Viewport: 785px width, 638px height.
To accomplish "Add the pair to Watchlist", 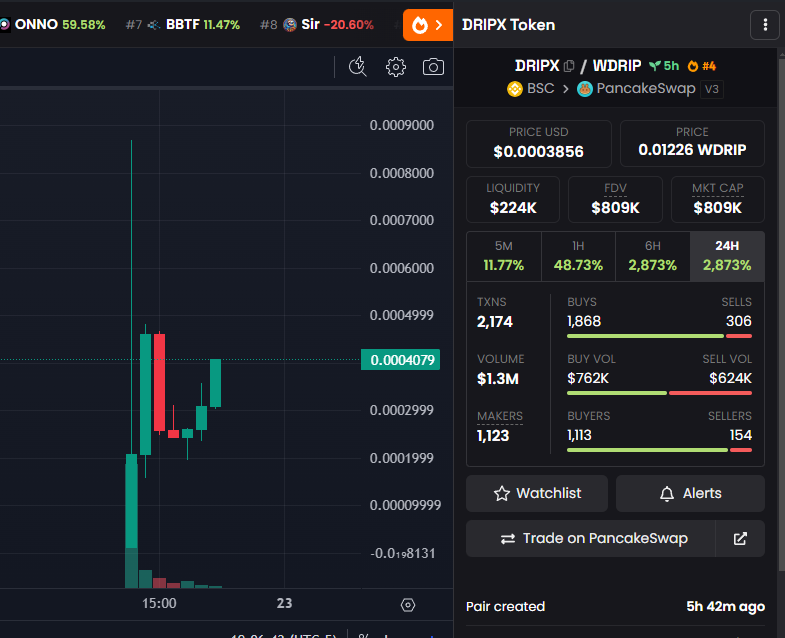I will click(x=537, y=493).
